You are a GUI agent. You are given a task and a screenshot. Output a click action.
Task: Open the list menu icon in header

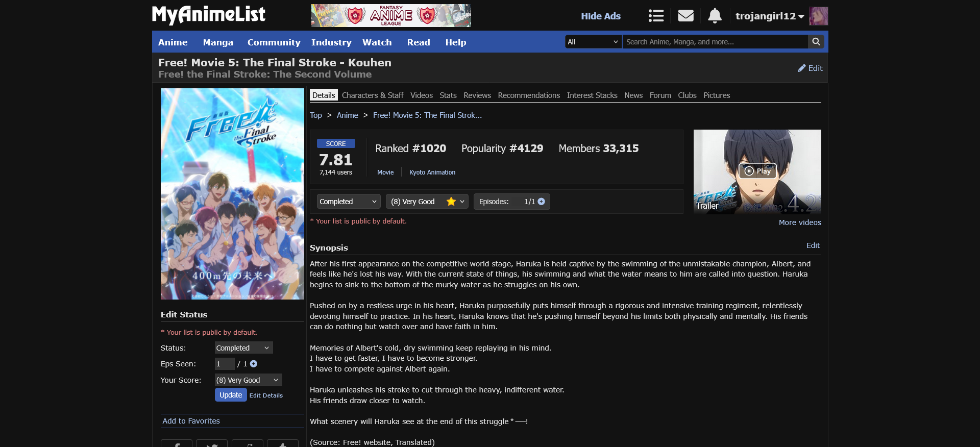(x=656, y=16)
